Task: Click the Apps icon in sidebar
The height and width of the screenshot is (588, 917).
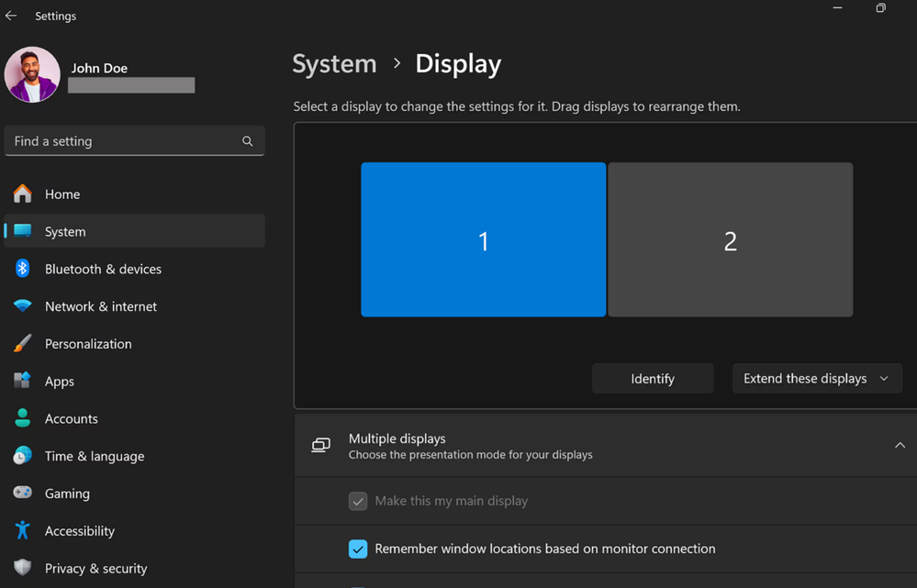Action: coord(23,381)
